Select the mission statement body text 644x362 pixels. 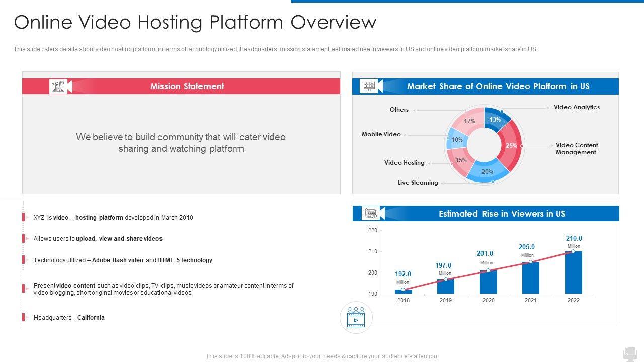click(181, 143)
